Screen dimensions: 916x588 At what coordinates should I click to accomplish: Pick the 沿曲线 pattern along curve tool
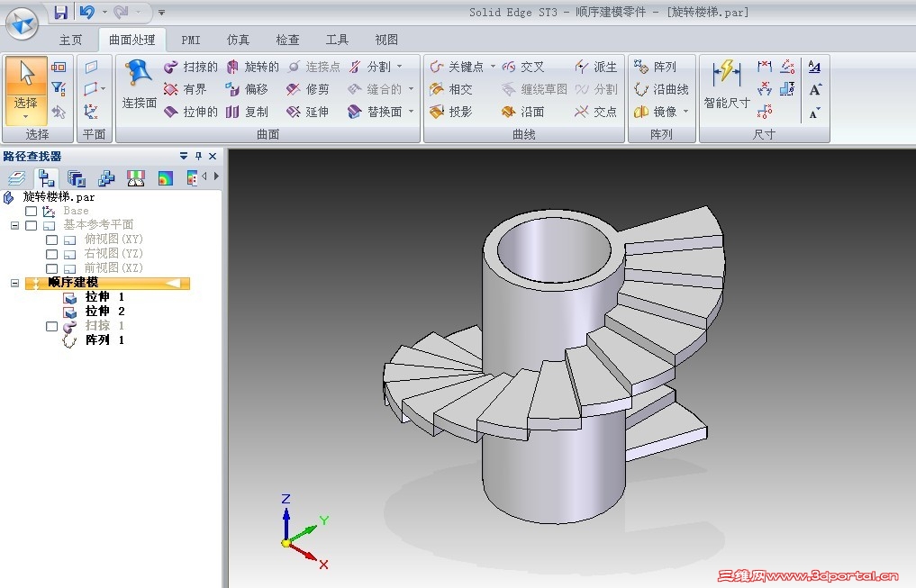661,89
